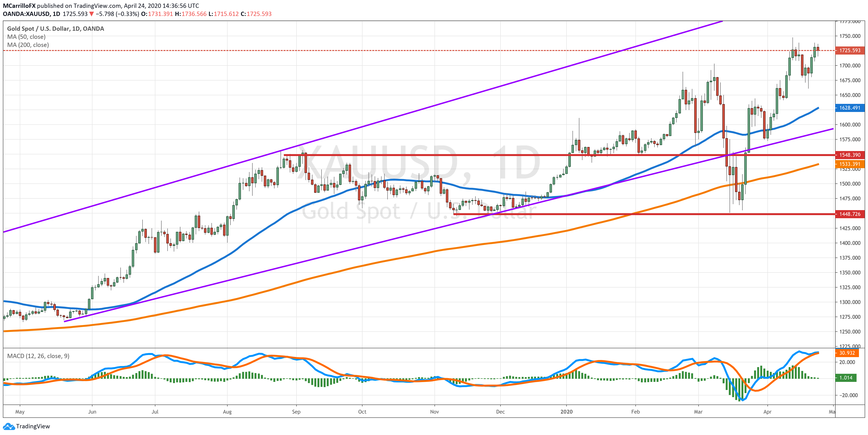Click the Nov label on time axis

[435, 412]
